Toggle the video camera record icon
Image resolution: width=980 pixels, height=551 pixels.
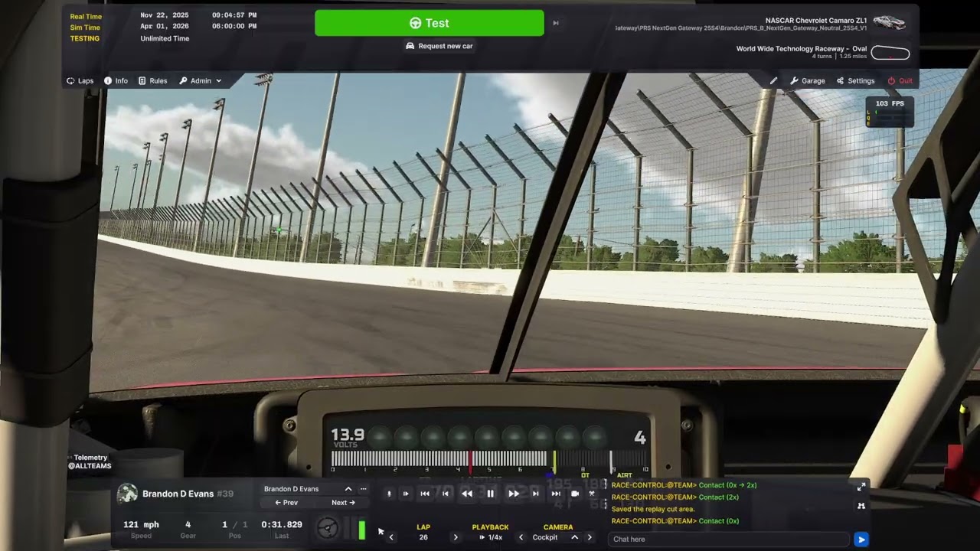coord(575,494)
